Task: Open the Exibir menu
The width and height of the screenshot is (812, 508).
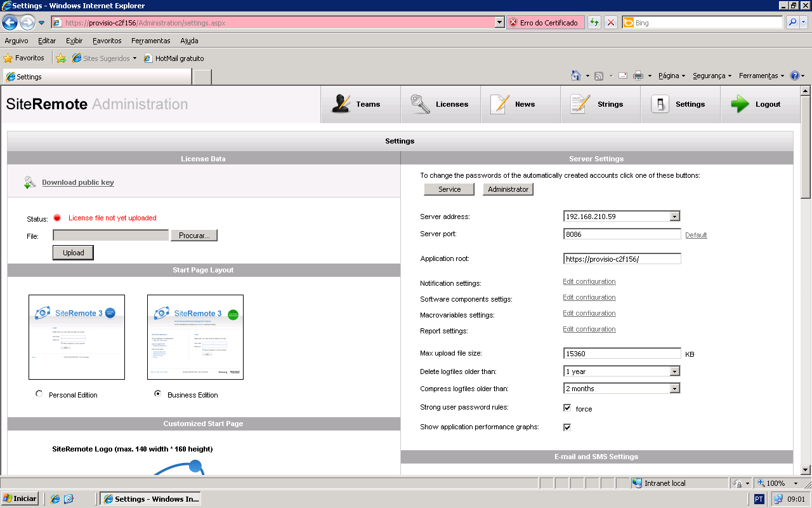Action: (x=74, y=41)
